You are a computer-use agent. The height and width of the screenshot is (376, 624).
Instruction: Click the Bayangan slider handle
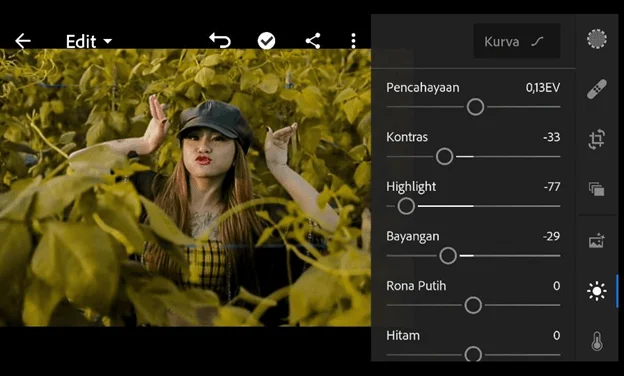[x=448, y=255]
